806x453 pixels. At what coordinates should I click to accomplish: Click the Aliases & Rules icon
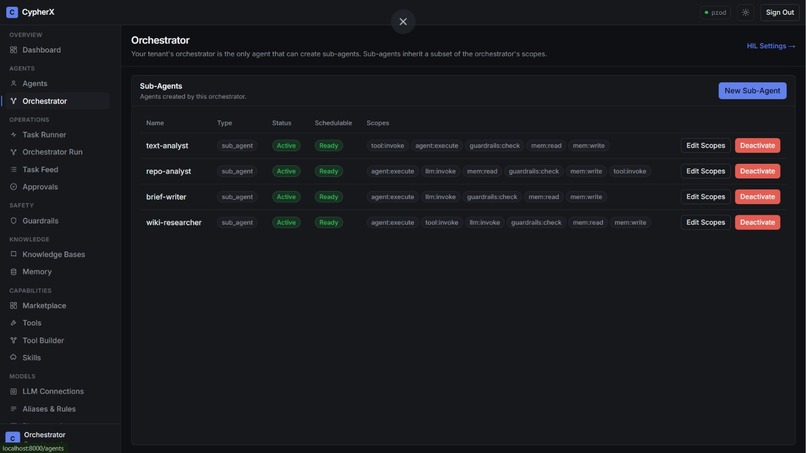pyautogui.click(x=13, y=409)
